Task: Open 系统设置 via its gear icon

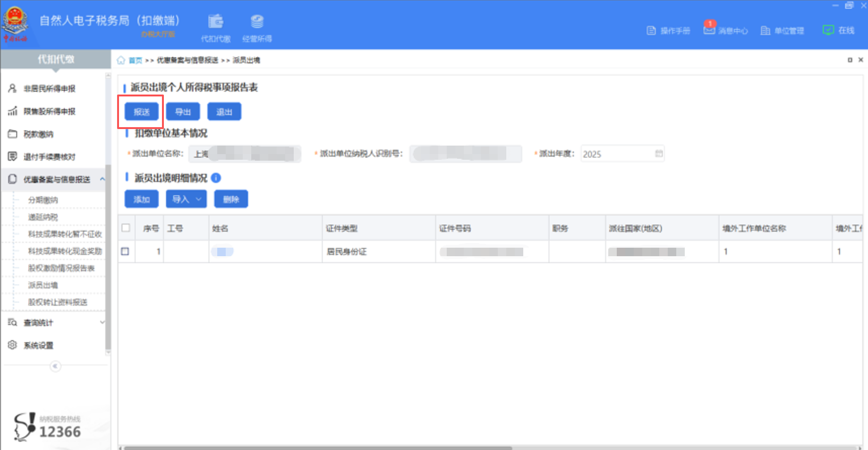Action: point(11,345)
